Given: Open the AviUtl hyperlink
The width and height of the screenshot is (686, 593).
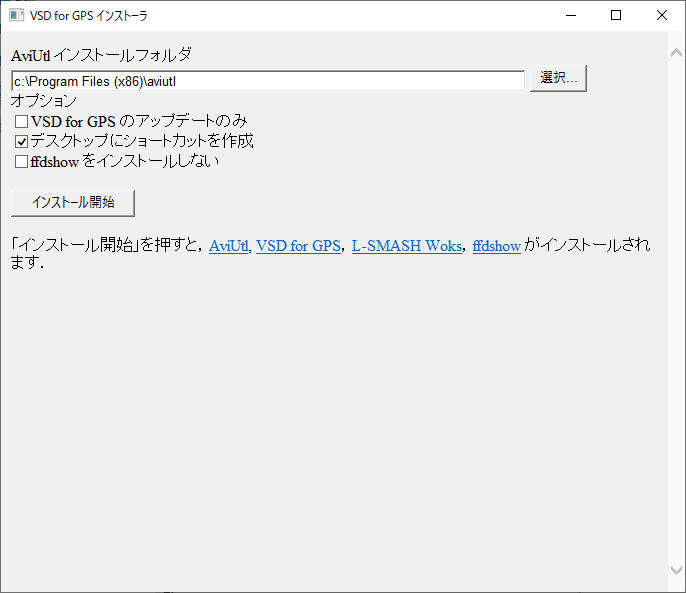Looking at the screenshot, I should 229,246.
